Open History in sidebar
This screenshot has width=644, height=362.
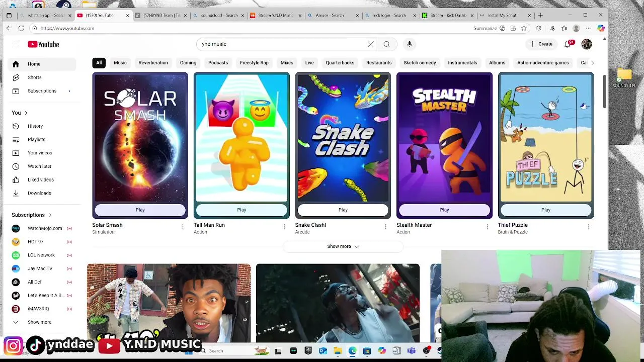pos(42,126)
